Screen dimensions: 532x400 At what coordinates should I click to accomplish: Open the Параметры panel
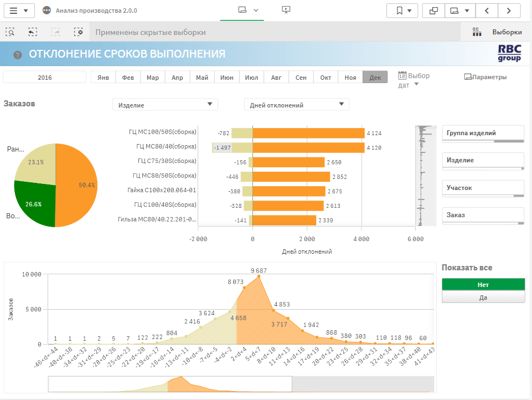point(485,77)
